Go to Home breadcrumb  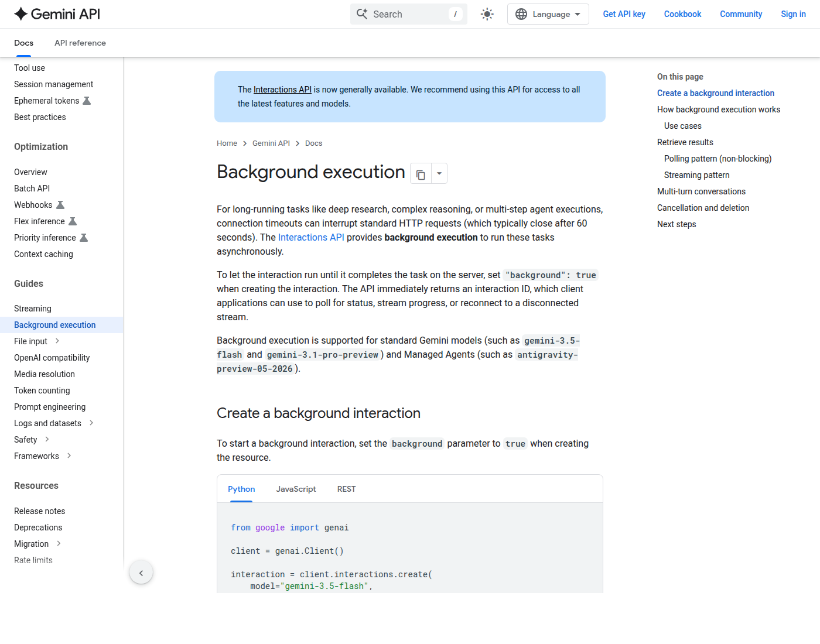pos(227,143)
